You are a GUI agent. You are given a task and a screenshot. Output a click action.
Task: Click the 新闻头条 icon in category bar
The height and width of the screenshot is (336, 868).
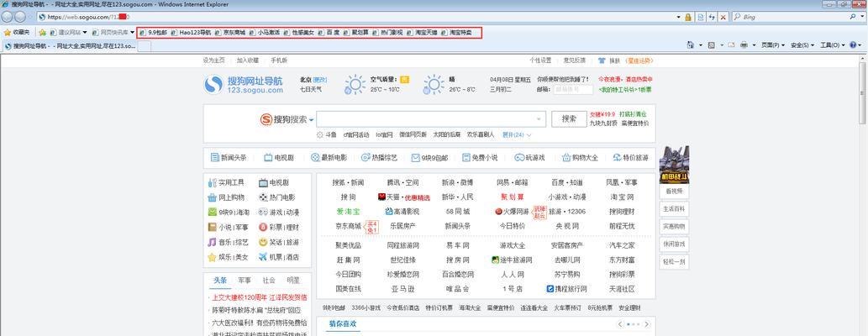215,158
